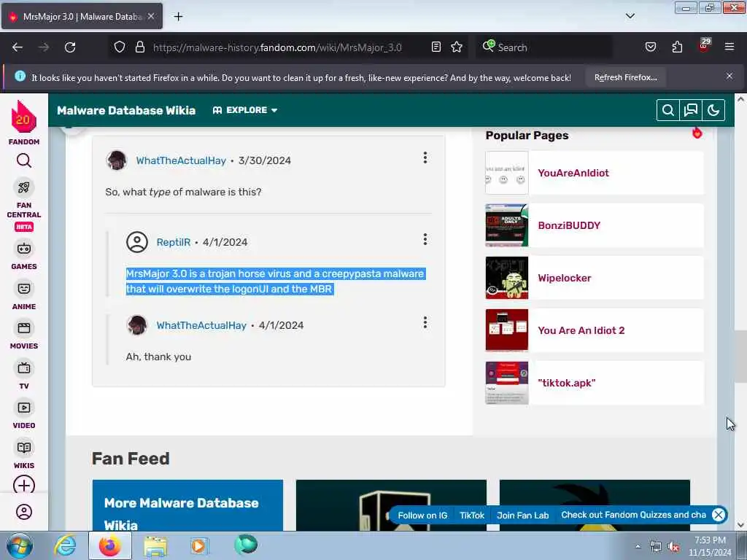Show hidden system tray icons
Viewport: 747px width, 560px height.
point(638,547)
